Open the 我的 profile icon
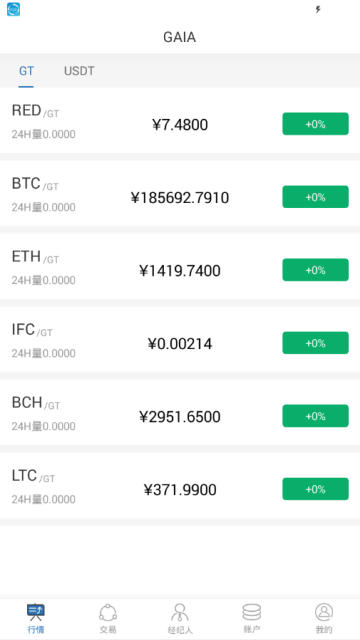 coord(324,612)
